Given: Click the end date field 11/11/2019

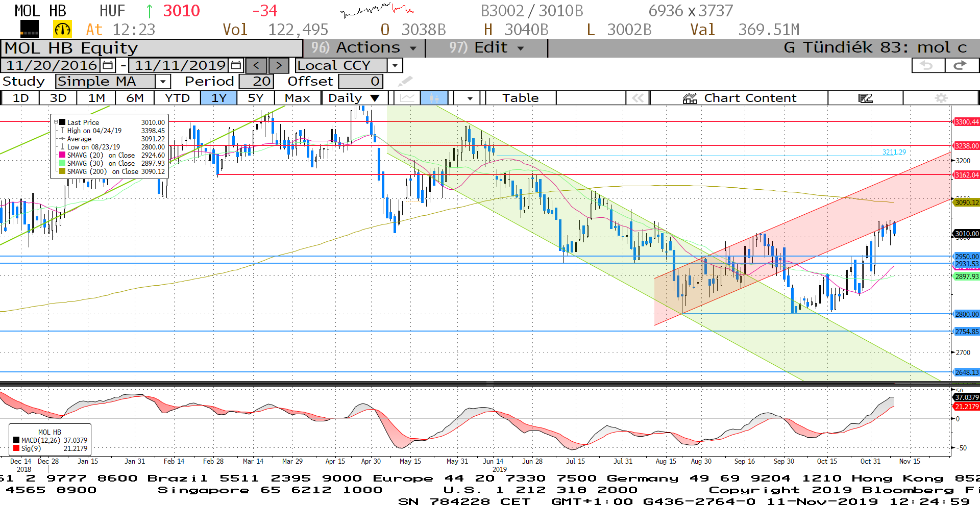Looking at the screenshot, I should pyautogui.click(x=180, y=65).
